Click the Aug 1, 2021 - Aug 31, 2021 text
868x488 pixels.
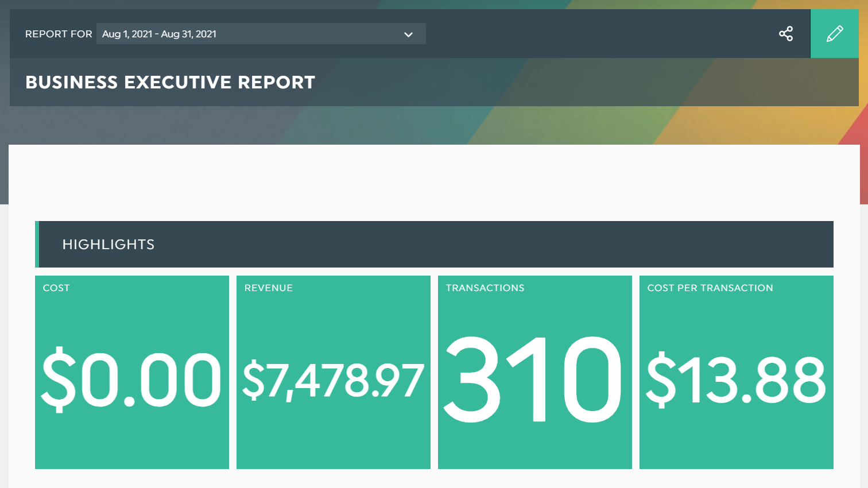(159, 34)
